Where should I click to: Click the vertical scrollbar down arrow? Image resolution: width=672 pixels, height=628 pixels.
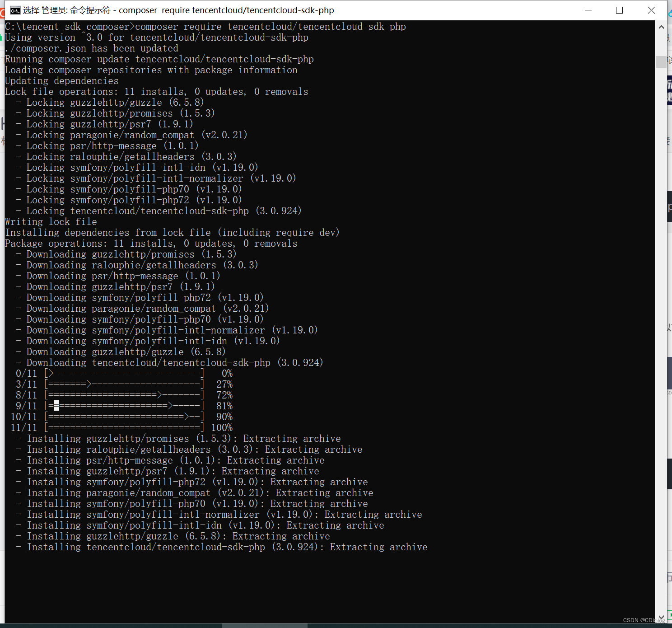(661, 617)
